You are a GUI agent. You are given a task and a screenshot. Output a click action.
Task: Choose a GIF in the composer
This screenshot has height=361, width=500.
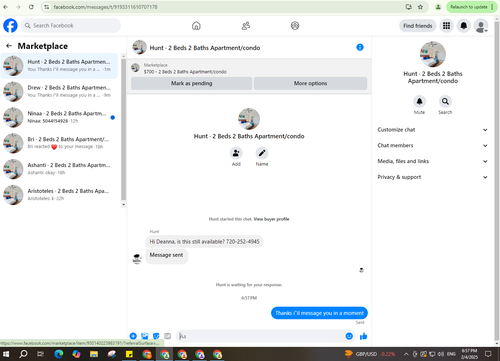167,336
